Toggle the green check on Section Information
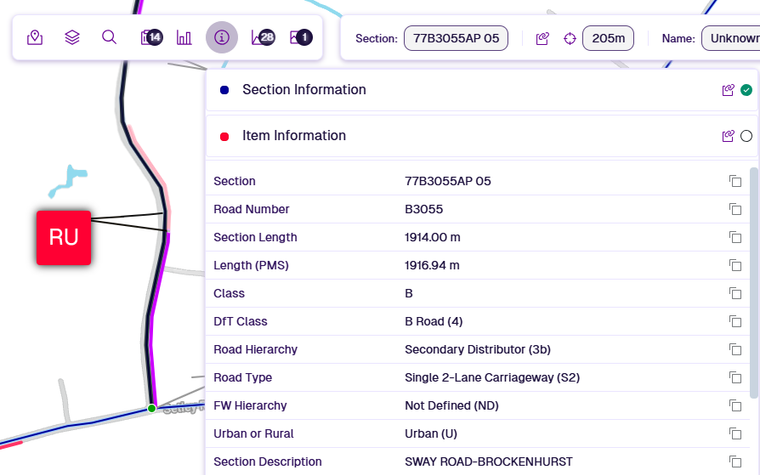The height and width of the screenshot is (475, 760). coord(746,90)
